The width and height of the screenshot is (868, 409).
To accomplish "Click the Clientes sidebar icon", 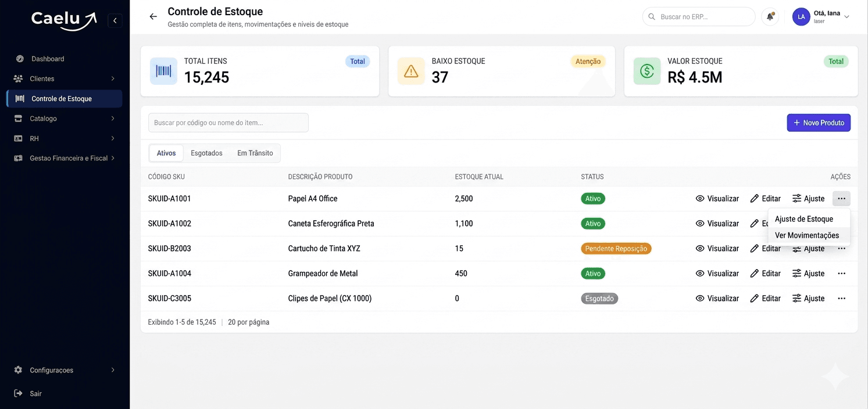I will (x=18, y=78).
